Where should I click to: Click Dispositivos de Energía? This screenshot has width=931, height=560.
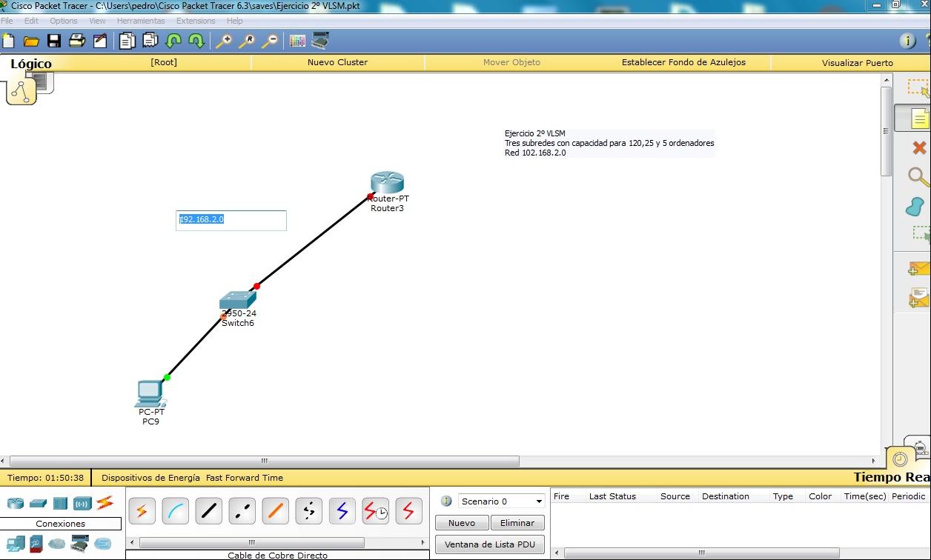click(150, 478)
